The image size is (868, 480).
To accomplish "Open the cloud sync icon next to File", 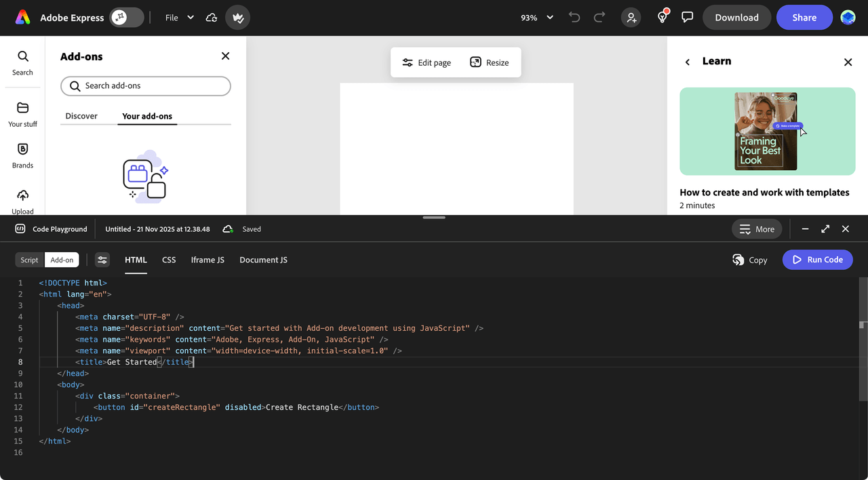I will point(211,18).
